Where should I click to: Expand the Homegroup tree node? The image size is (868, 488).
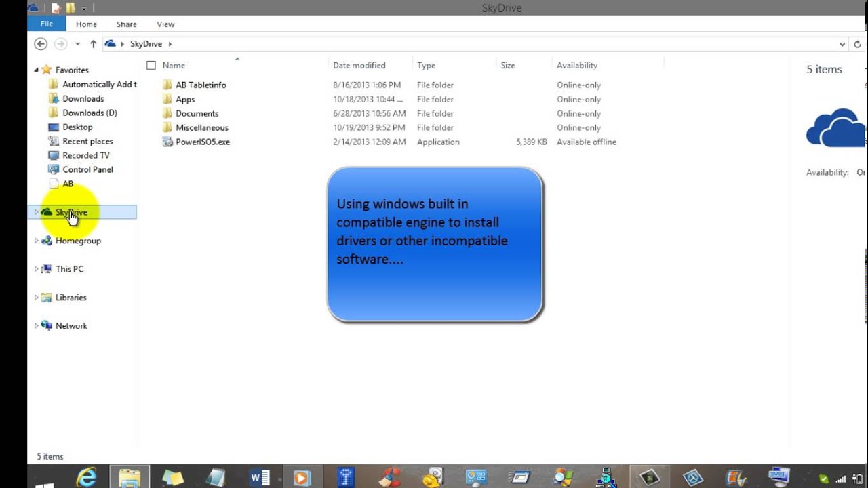click(37, 241)
